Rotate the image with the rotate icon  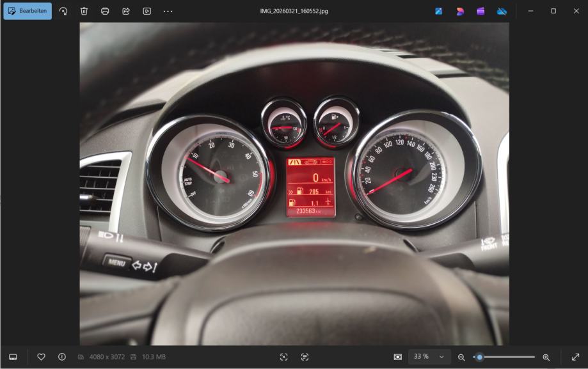click(63, 11)
